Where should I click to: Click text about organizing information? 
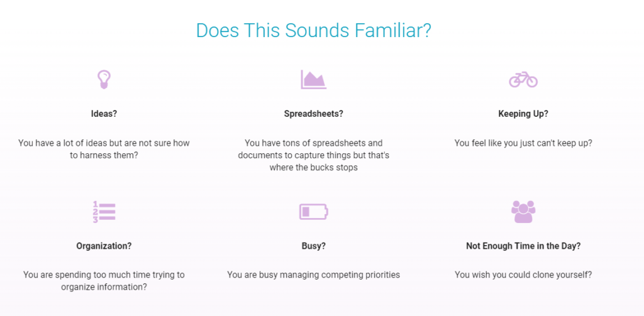[104, 281]
